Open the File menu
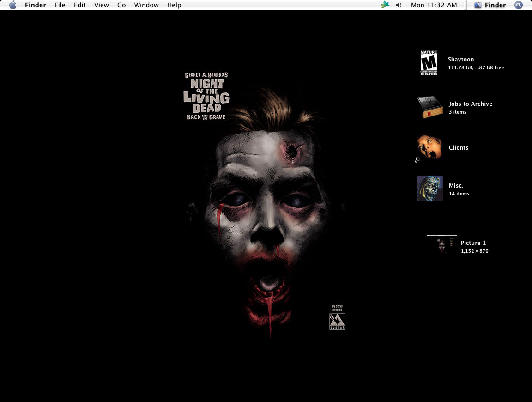Image resolution: width=532 pixels, height=402 pixels. (x=60, y=5)
